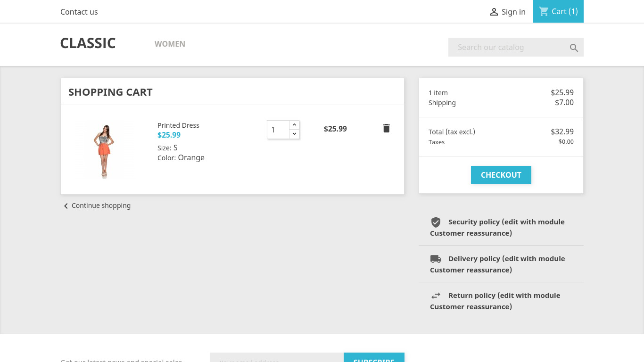Increase the Printed Dress quantity with up arrow
Screen dimensions: 644x362
(294, 125)
